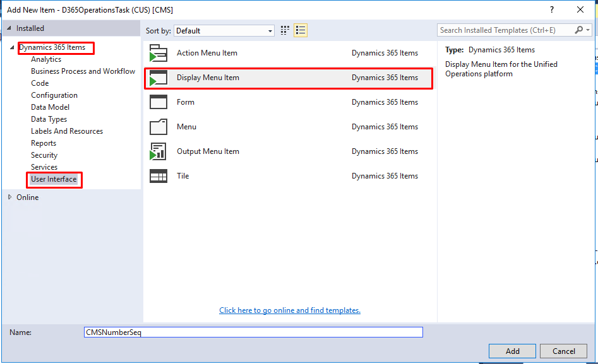Close the Add New Item dialog
The width and height of the screenshot is (598, 364).
[x=580, y=10]
